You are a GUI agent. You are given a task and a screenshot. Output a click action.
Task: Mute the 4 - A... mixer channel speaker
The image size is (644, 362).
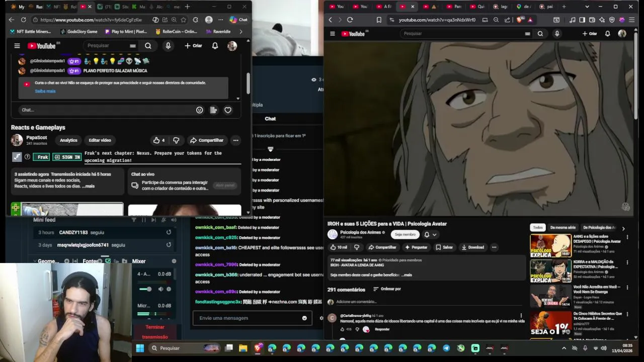pos(160,289)
